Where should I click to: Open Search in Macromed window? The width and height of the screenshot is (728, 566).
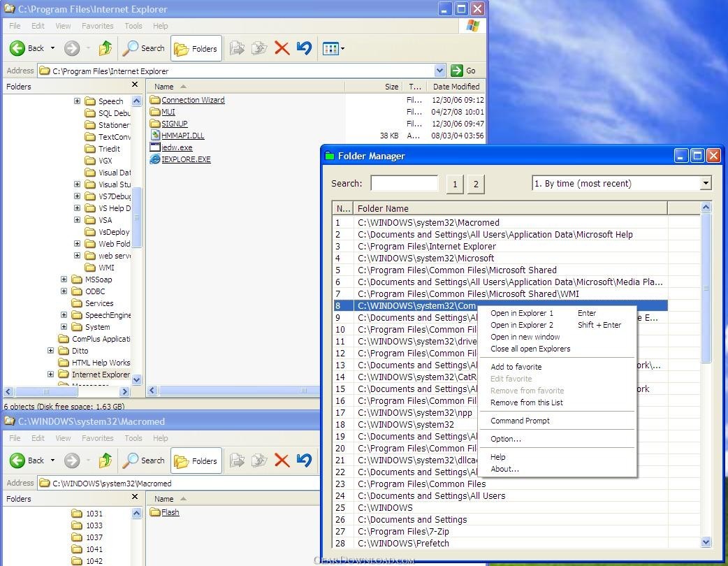tap(143, 460)
